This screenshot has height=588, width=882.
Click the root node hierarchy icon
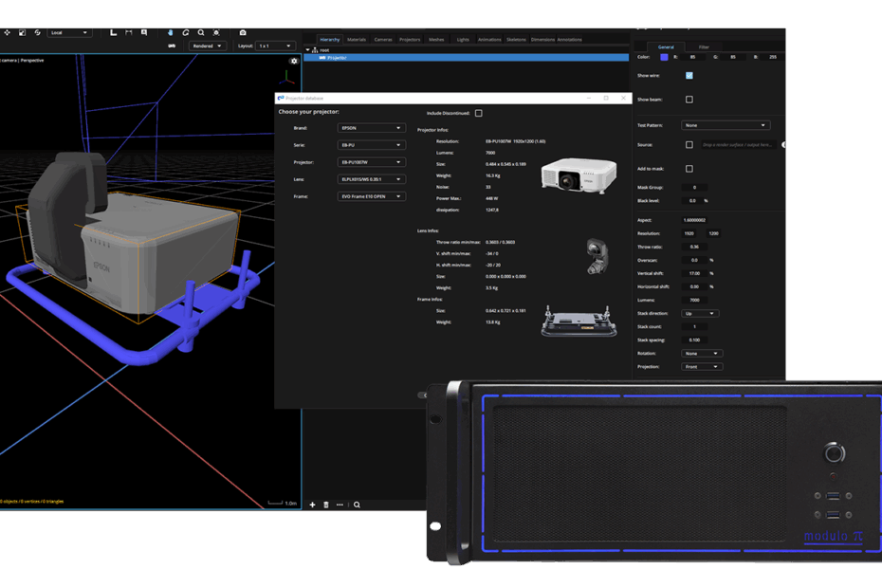click(x=315, y=50)
